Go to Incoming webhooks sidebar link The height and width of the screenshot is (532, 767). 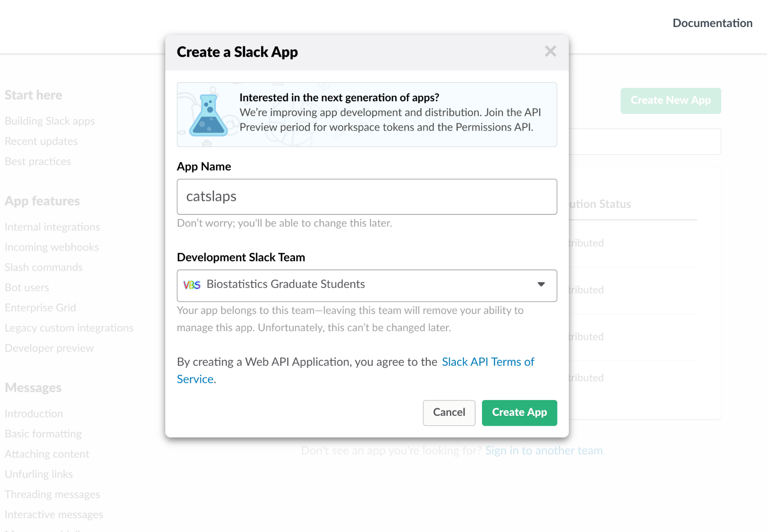(x=52, y=247)
